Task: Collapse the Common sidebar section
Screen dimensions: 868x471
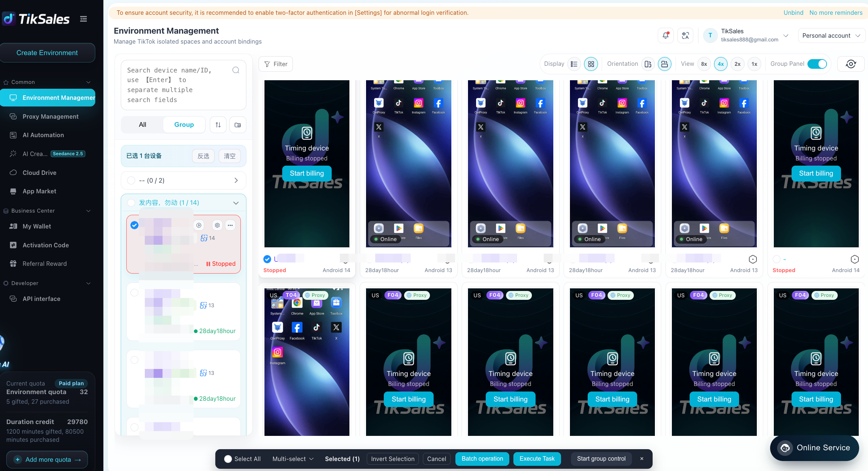Action: coord(88,82)
